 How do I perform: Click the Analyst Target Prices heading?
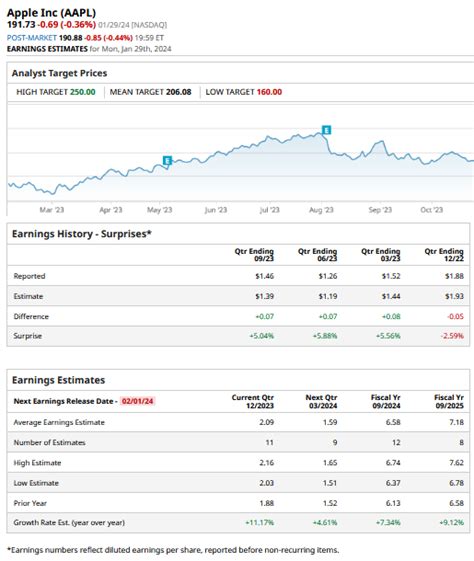[x=59, y=73]
